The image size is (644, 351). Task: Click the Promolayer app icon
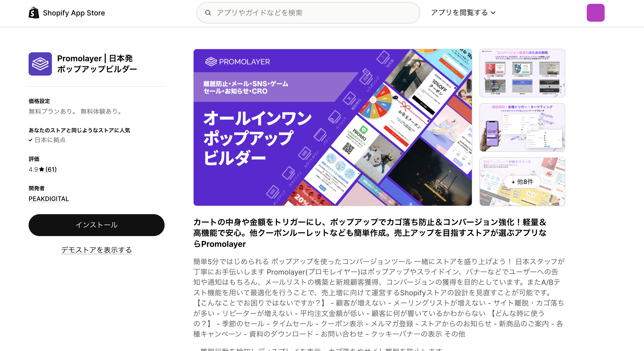click(40, 64)
